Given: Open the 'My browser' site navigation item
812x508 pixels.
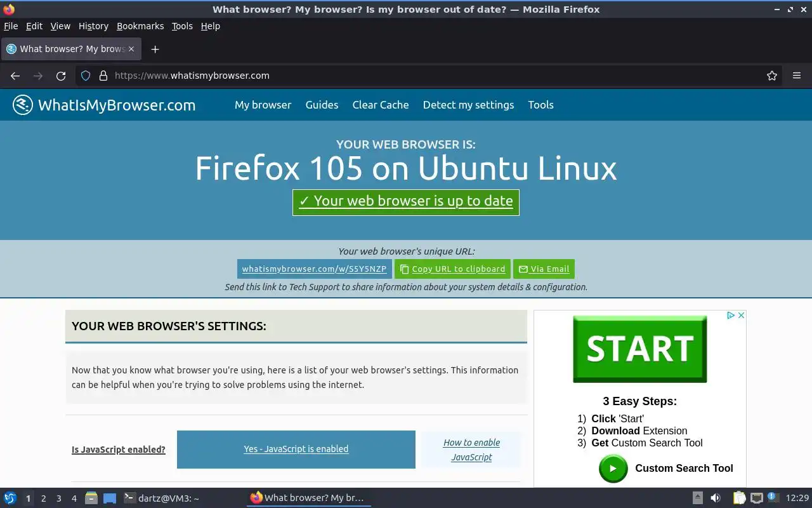Looking at the screenshot, I should point(263,105).
